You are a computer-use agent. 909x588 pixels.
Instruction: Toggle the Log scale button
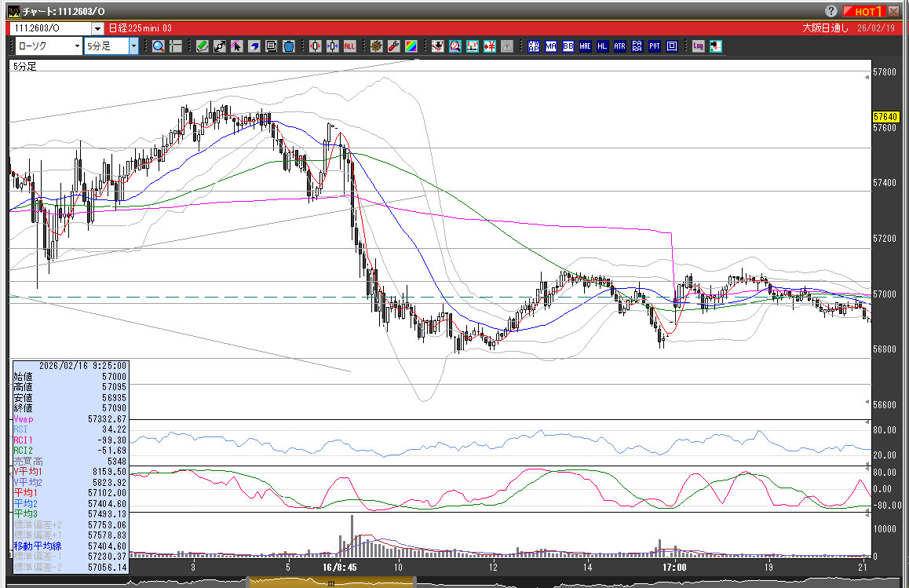[698, 46]
